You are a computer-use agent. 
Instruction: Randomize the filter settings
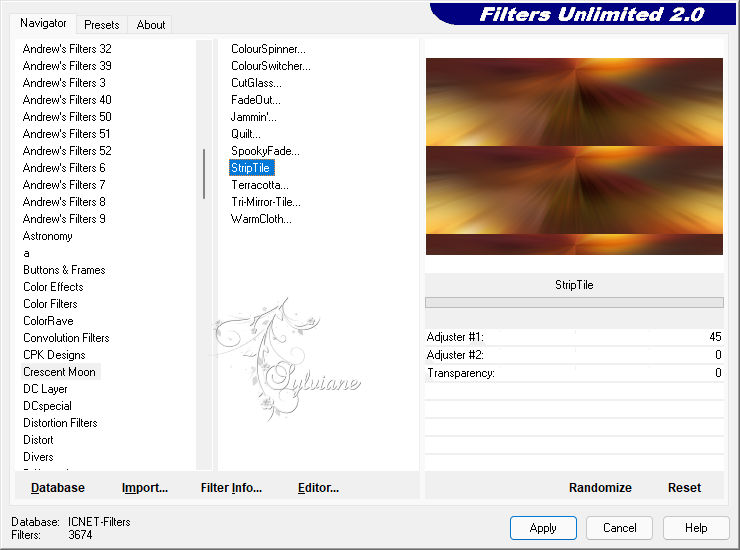(x=600, y=488)
